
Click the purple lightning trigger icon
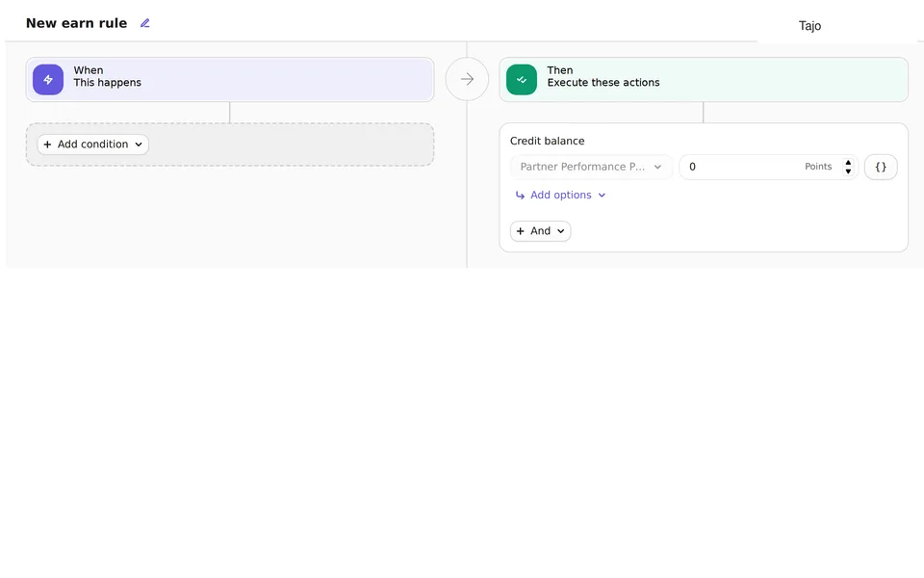(x=48, y=80)
